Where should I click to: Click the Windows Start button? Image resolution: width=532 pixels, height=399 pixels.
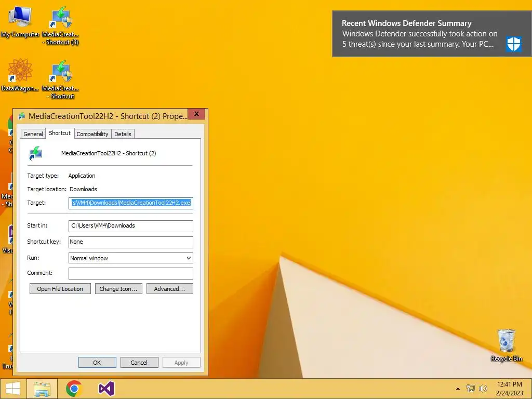pyautogui.click(x=13, y=389)
